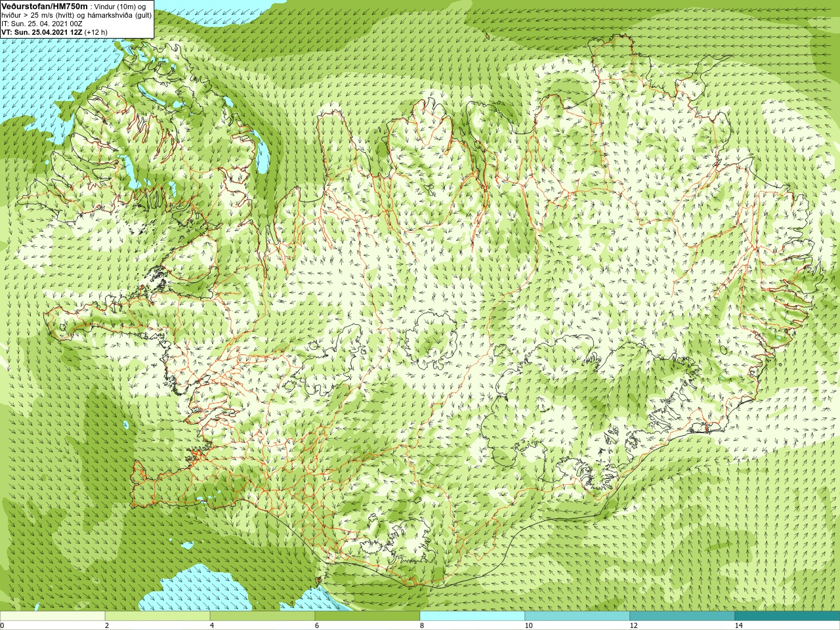Click the "IT: Sun. 25. 04. 2021 00Z" line

click(x=41, y=24)
